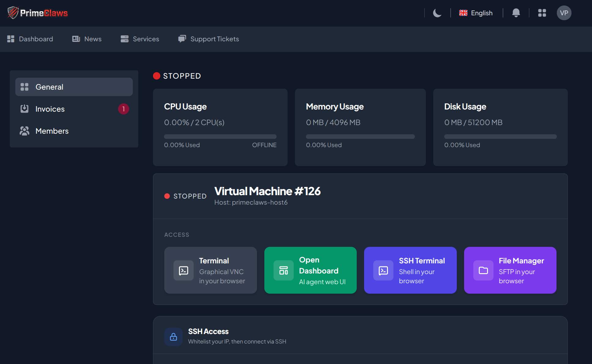This screenshot has height=364, width=592.
Task: Click the Terminal VNC console icon
Action: [x=184, y=270]
